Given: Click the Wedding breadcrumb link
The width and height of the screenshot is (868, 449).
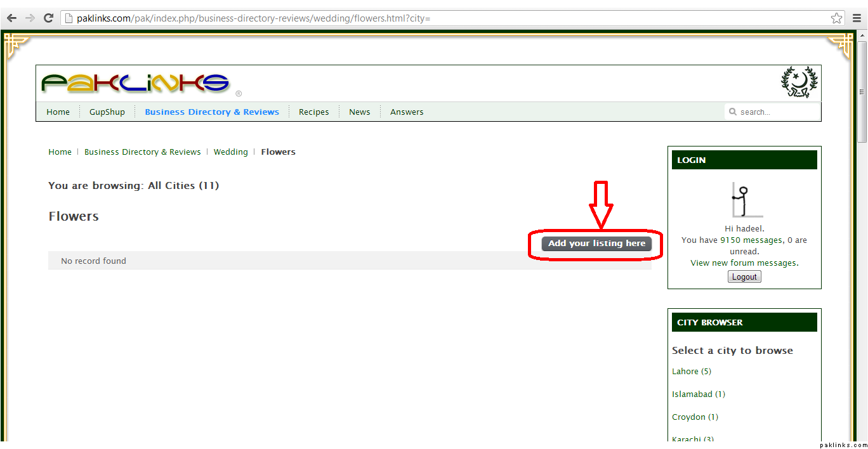Looking at the screenshot, I should click(230, 152).
